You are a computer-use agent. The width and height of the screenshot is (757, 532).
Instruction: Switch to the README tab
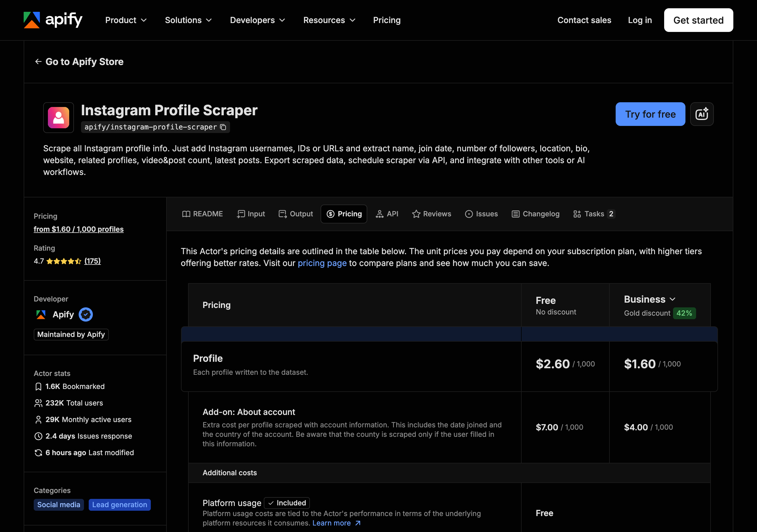tap(203, 214)
